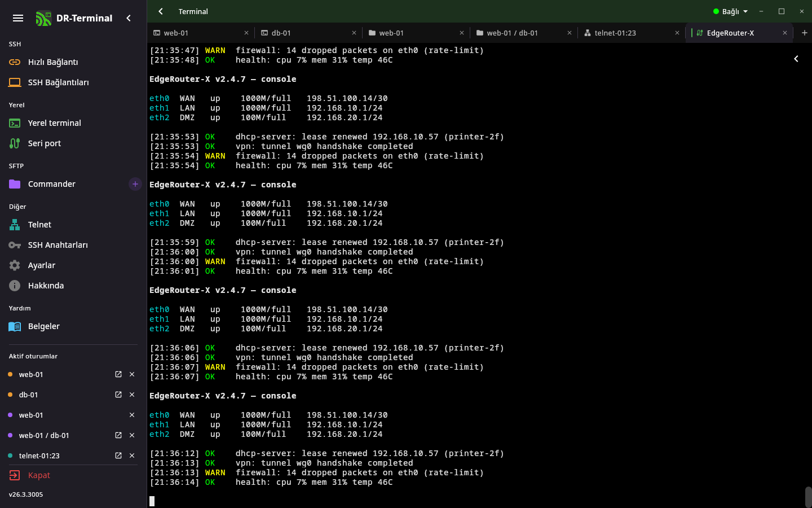This screenshot has height=508, width=812.
Task: Close purple web-01 active session
Action: pos(132,415)
